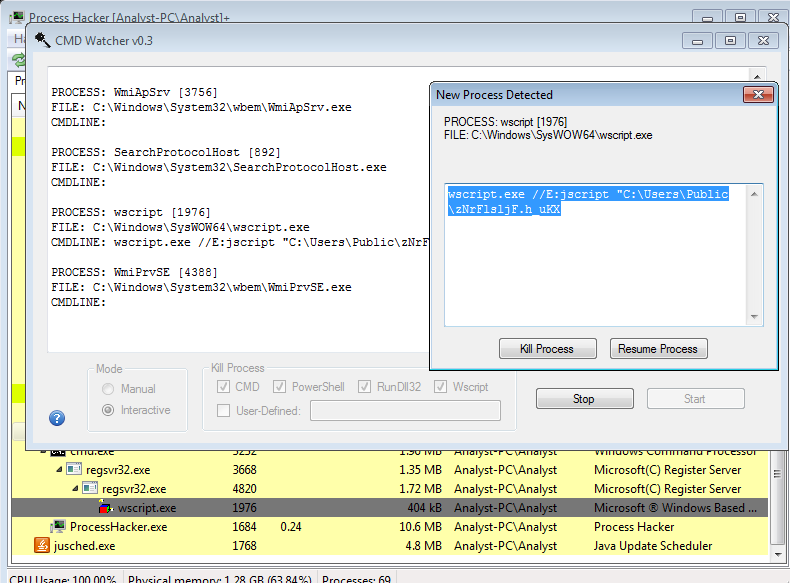Click the Stop monitoring button
The height and width of the screenshot is (583, 790).
(584, 399)
